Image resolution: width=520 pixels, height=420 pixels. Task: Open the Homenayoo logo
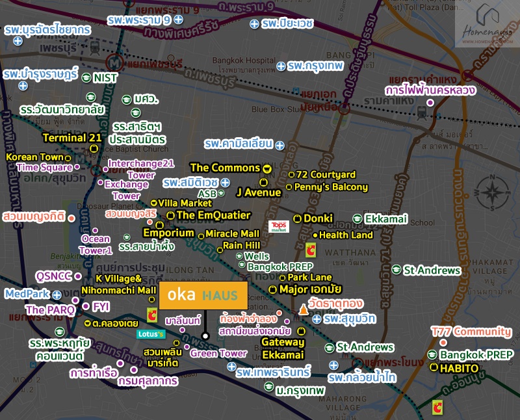pos(487,24)
